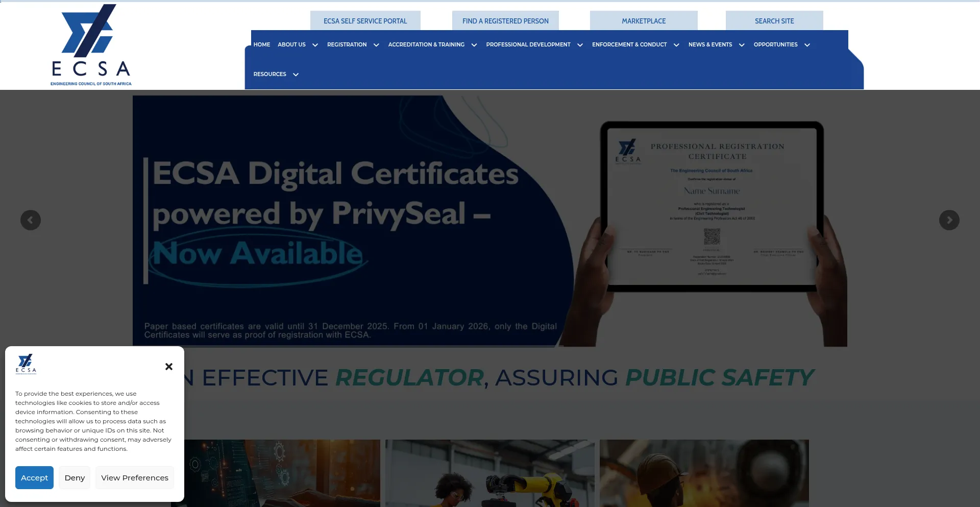Screen dimensions: 980x507
Task: Open Search Site
Action: pos(774,21)
